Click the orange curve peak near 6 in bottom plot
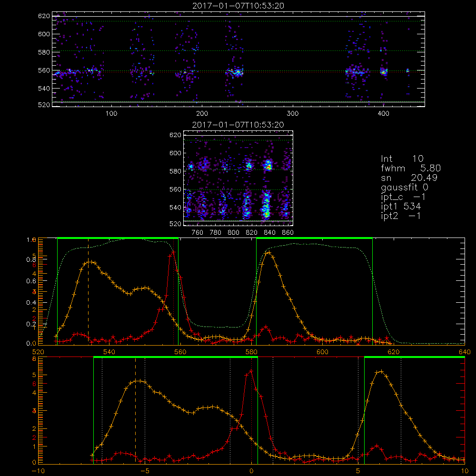The image size is (476, 476). click(381, 371)
